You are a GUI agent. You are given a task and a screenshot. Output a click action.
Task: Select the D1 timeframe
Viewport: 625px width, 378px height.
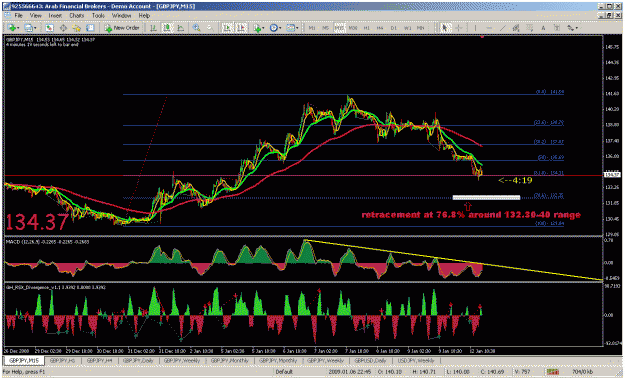tap(393, 28)
